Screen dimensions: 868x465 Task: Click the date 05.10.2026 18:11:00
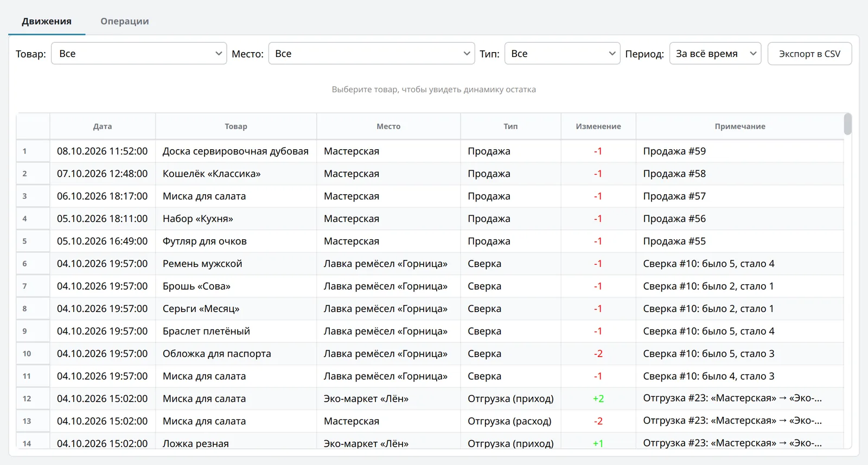103,219
